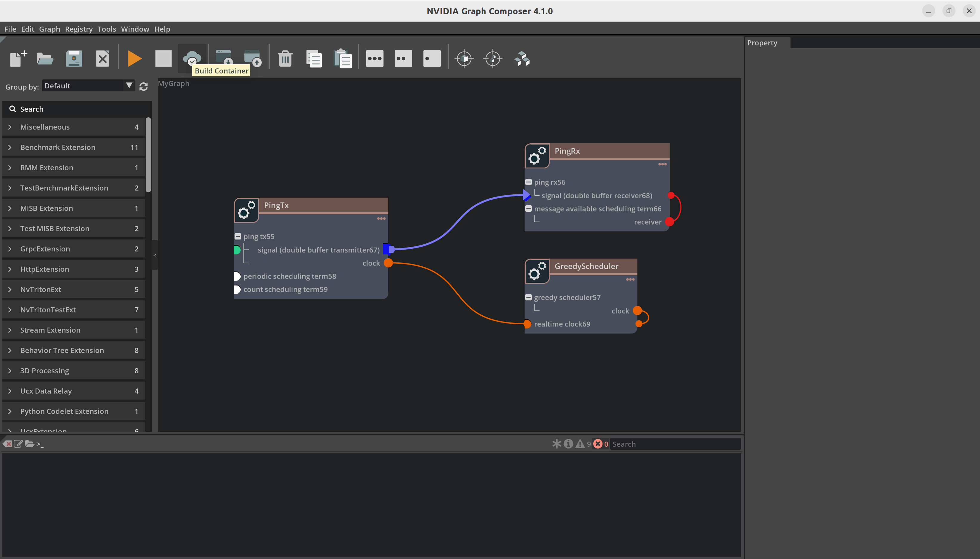The image size is (980, 559).
Task: Open the PingTx node options dots
Action: point(381,219)
